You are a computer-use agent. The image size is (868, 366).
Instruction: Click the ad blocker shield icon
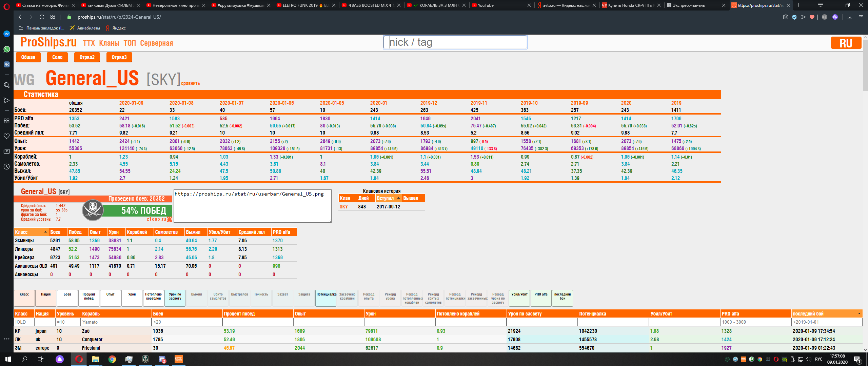(794, 17)
